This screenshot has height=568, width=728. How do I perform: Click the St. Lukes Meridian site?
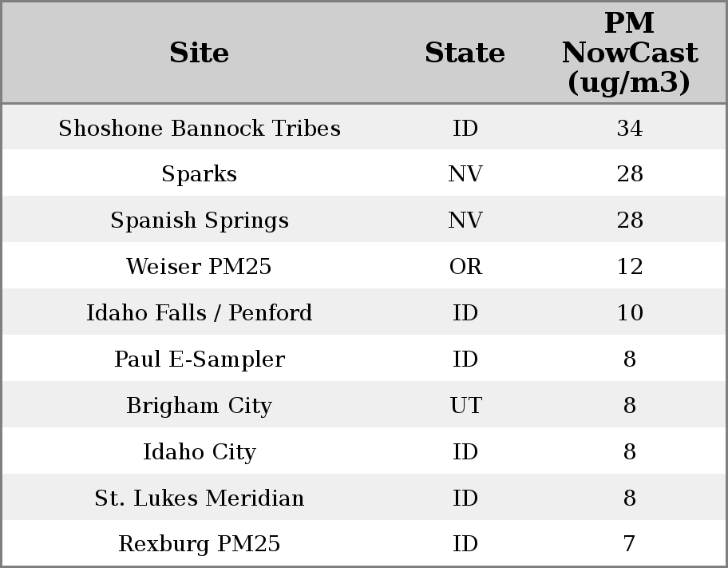coord(199,498)
